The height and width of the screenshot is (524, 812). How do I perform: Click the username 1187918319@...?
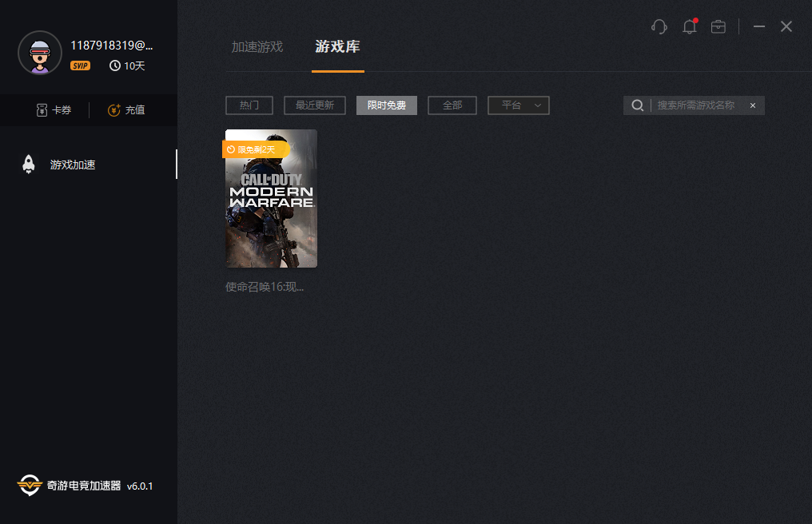[112, 46]
